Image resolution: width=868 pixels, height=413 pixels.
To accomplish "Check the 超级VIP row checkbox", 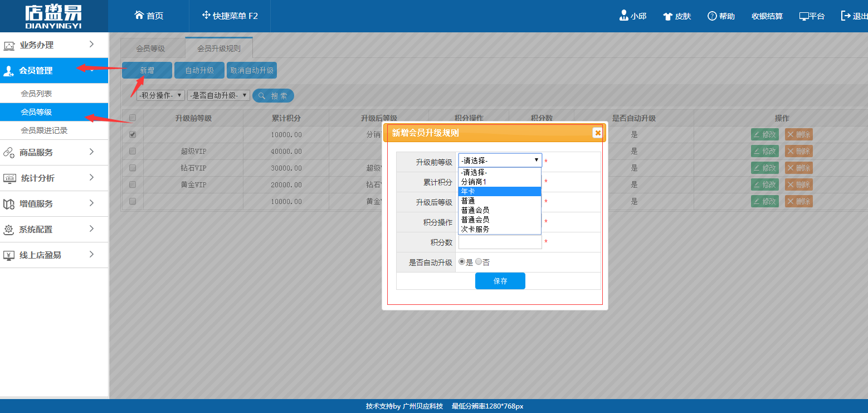I will pos(133,151).
